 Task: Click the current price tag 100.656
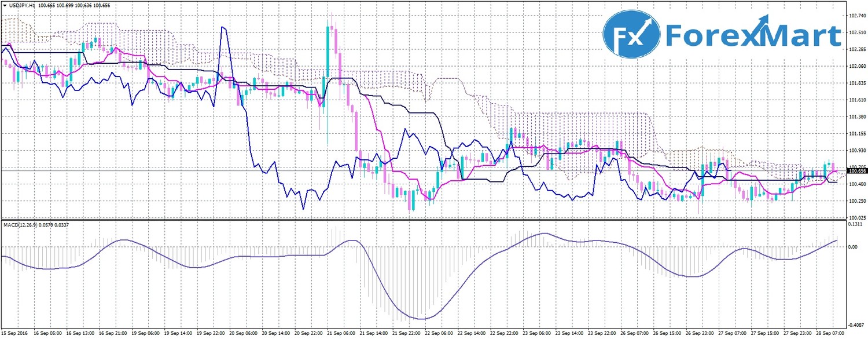pyautogui.click(x=856, y=171)
